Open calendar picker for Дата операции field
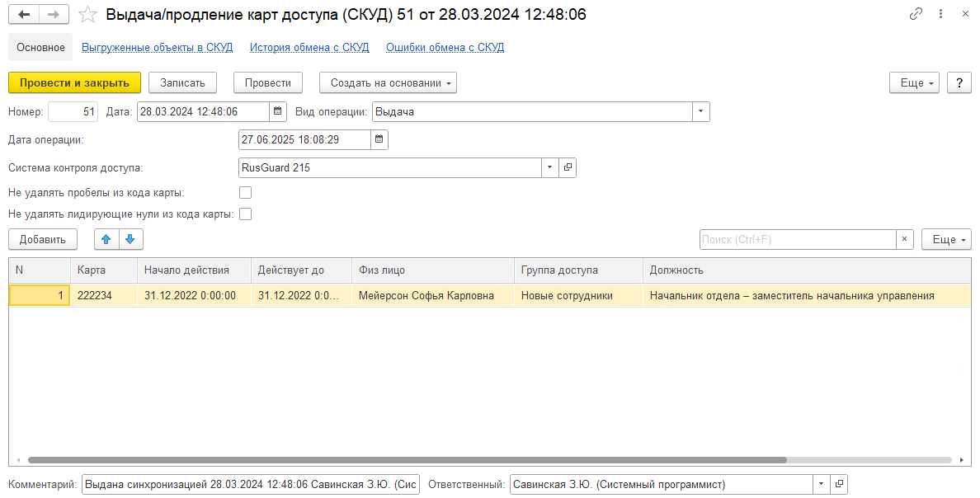 point(379,139)
